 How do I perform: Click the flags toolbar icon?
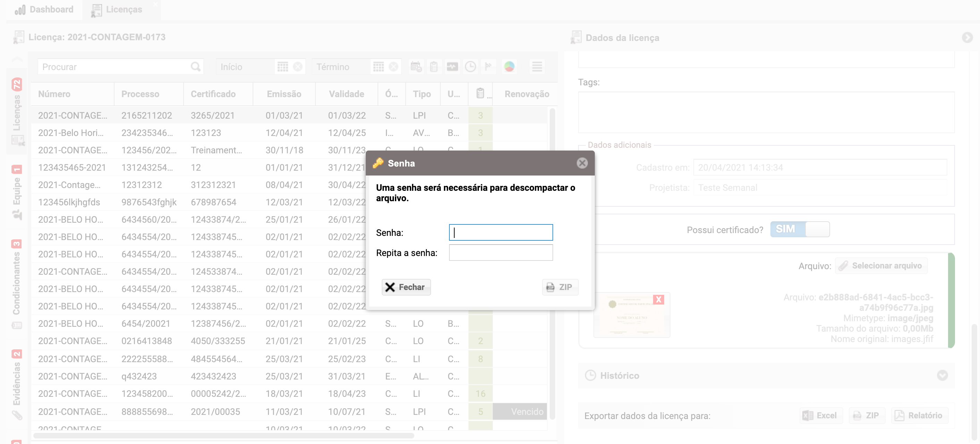[488, 67]
